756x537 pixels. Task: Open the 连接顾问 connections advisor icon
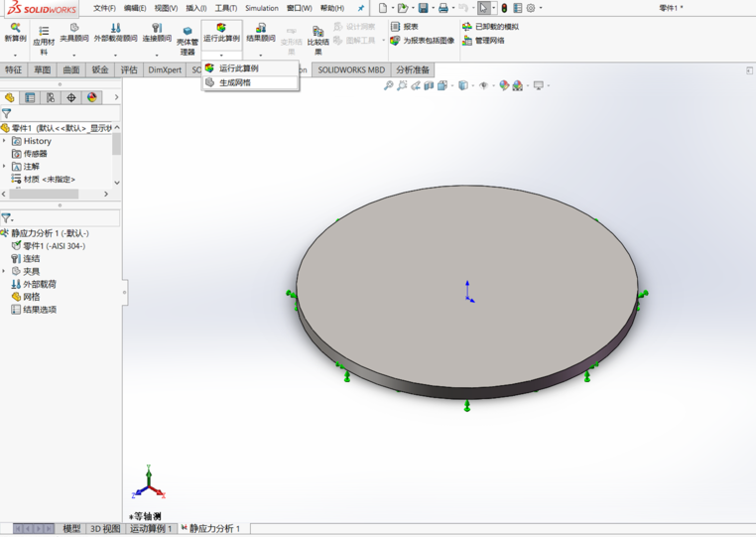(x=157, y=28)
